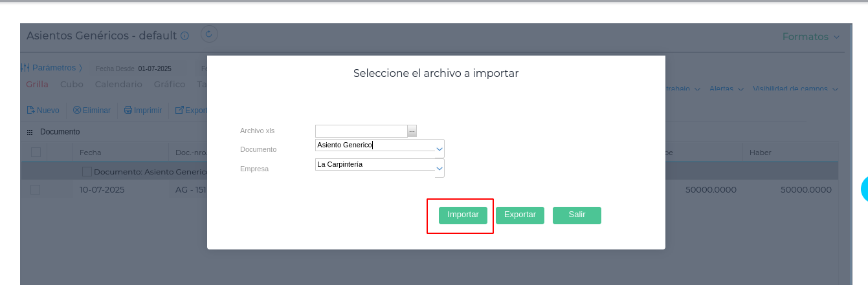Expand the Empresa dropdown arrow
The width and height of the screenshot is (868, 285).
pyautogui.click(x=440, y=168)
